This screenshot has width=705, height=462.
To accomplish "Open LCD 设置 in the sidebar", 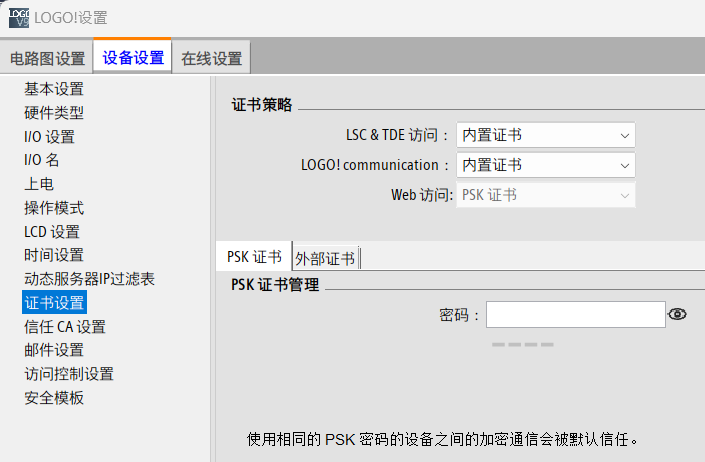I will 52,231.
